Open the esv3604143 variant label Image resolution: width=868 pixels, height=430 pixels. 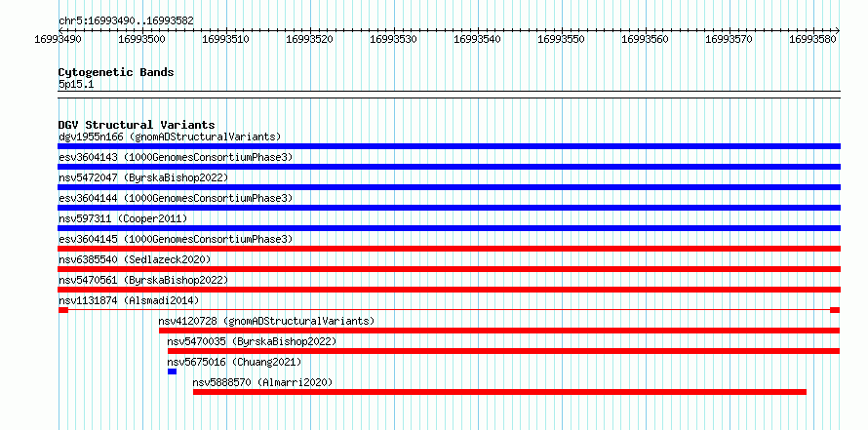coord(176,157)
